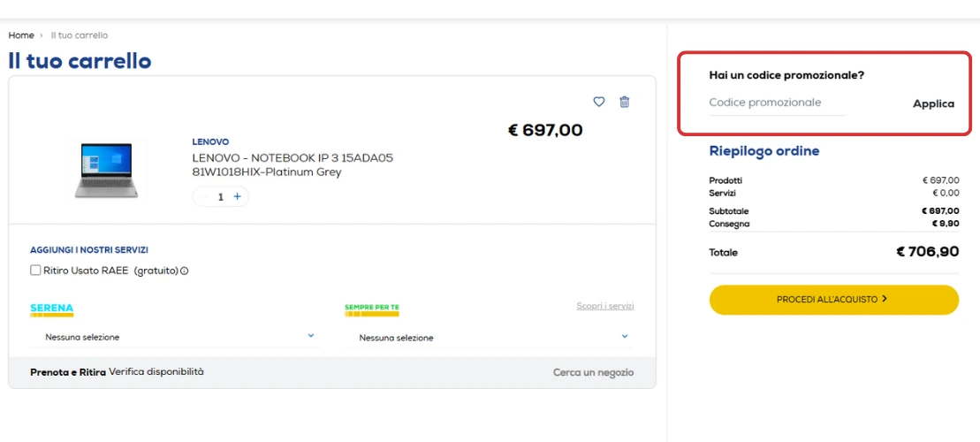The image size is (980, 442).
Task: Click the Riepilogo ordine heading
Action: tap(764, 150)
